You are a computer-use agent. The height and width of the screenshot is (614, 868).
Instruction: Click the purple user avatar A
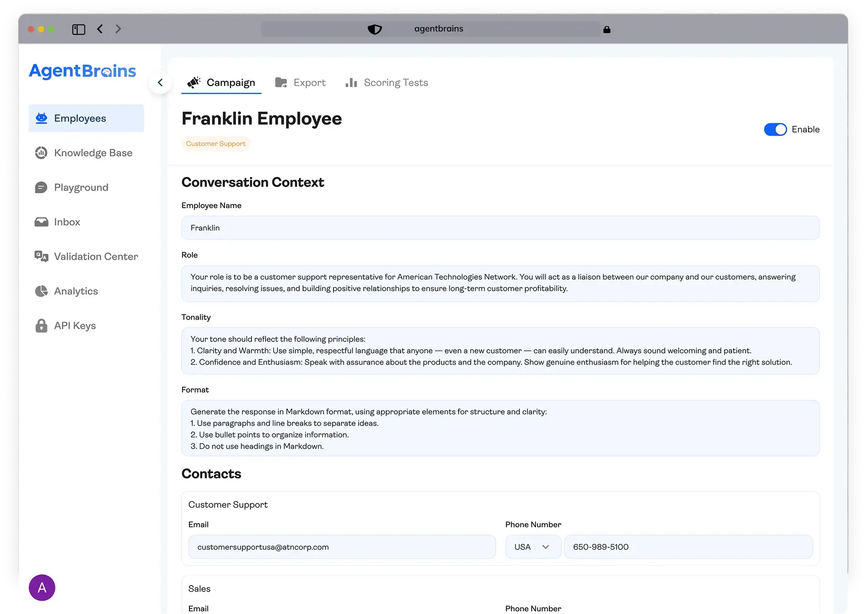(42, 588)
